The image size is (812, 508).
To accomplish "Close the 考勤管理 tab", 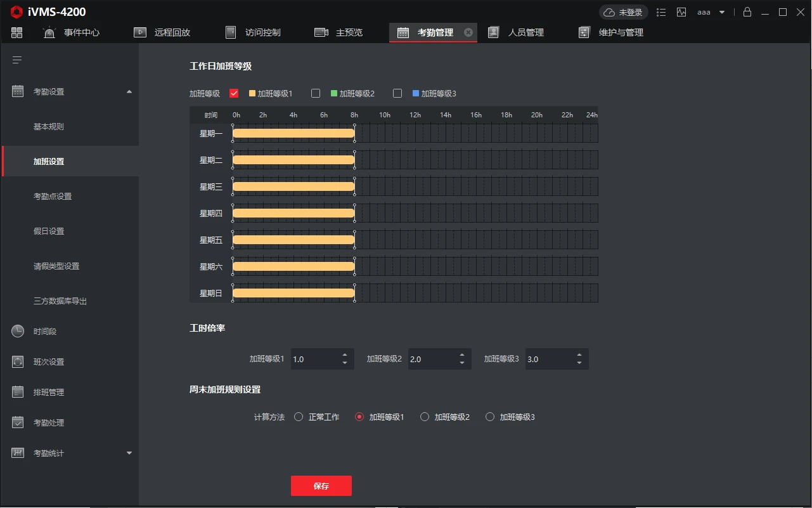I will [468, 32].
